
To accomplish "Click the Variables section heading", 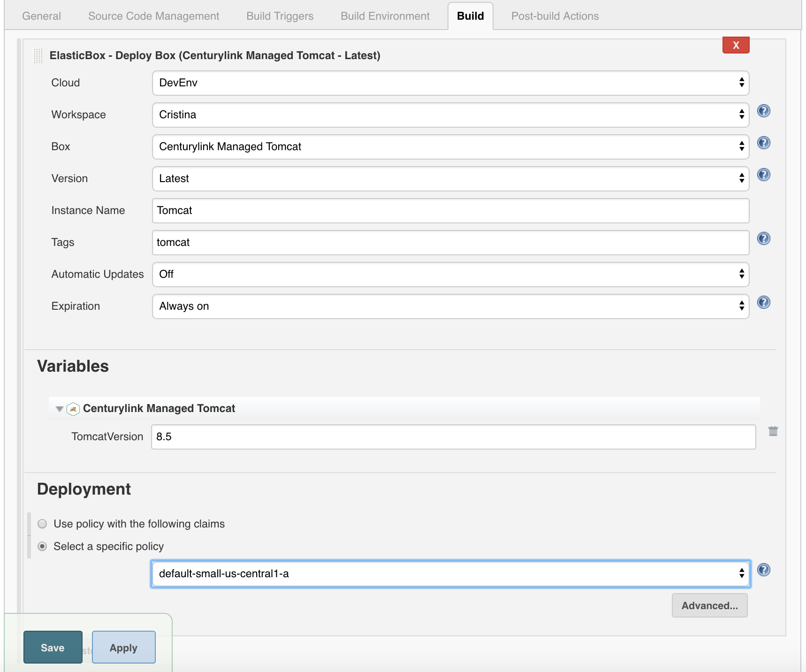I will coord(73,366).
